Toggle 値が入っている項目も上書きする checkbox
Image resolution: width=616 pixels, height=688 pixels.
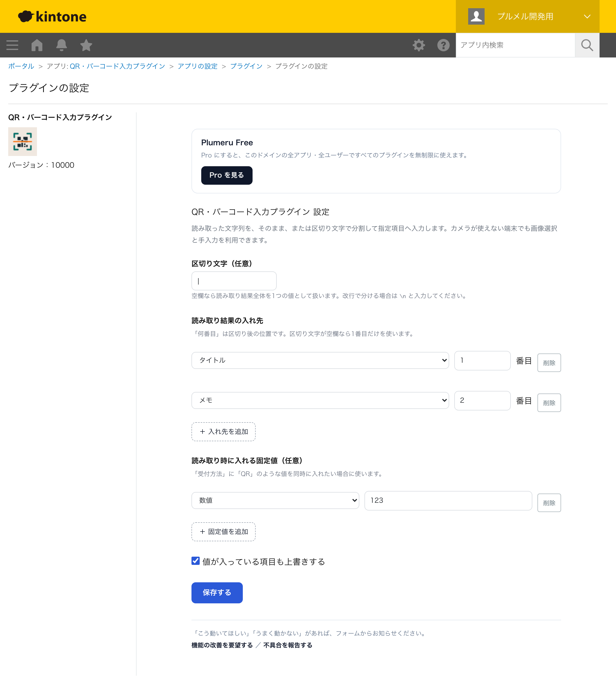pos(196,561)
